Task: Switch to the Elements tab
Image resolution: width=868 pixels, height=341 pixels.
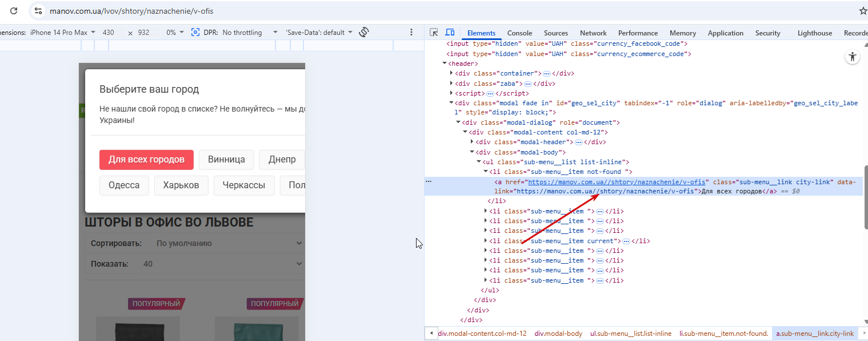Action: 481,33
